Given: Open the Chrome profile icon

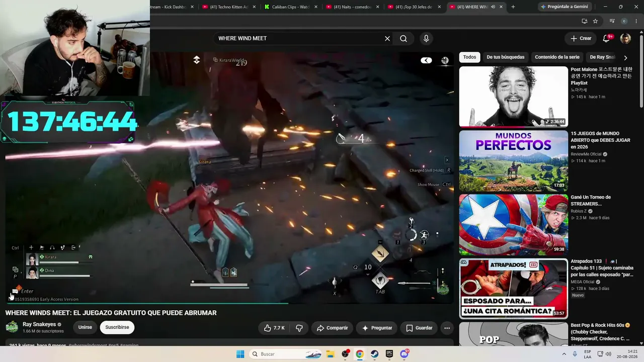Looking at the screenshot, I should coord(624,21).
